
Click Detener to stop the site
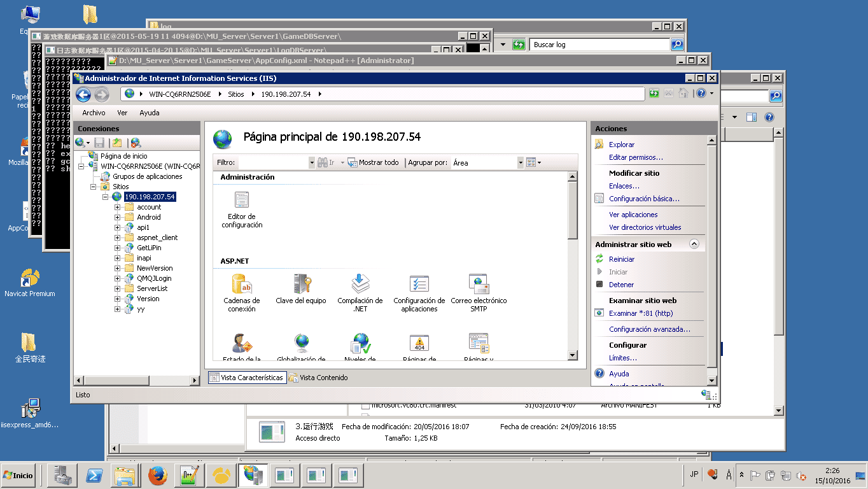coord(621,285)
